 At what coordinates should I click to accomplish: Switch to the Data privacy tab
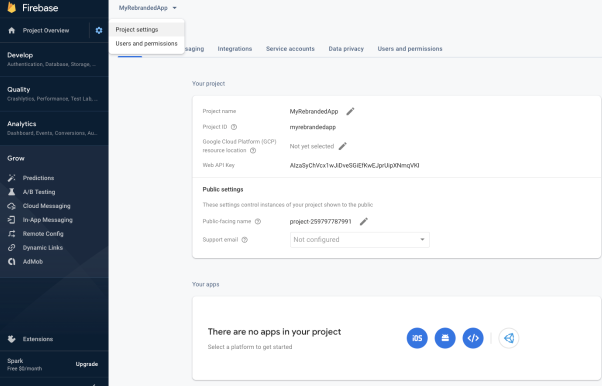coord(346,49)
